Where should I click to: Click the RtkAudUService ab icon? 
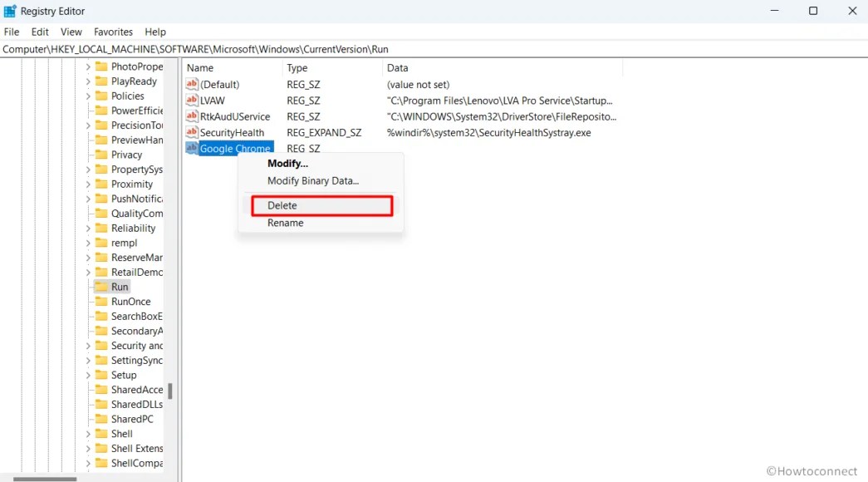[x=192, y=116]
